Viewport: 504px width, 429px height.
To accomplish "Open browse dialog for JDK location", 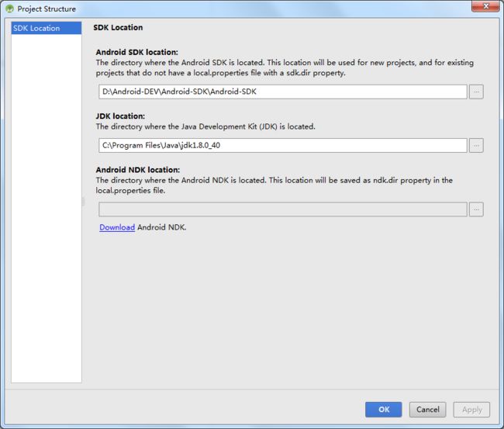I will coord(476,146).
